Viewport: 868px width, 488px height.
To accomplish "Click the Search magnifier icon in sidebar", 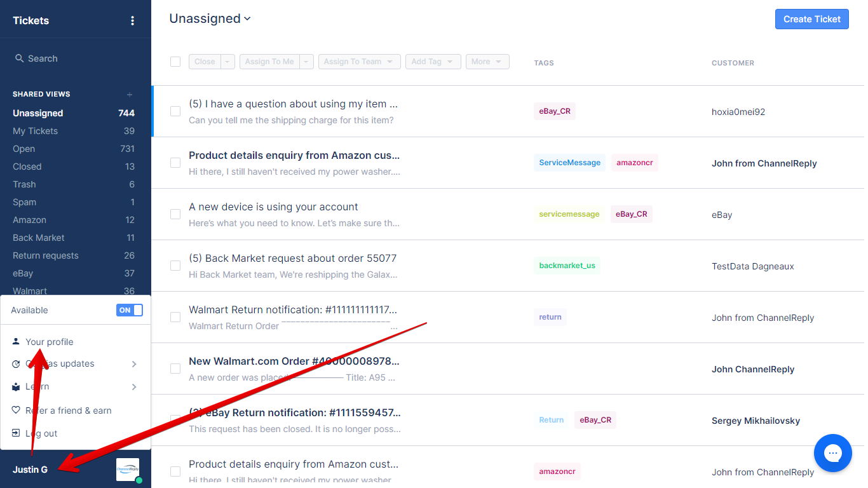I will pyautogui.click(x=19, y=58).
